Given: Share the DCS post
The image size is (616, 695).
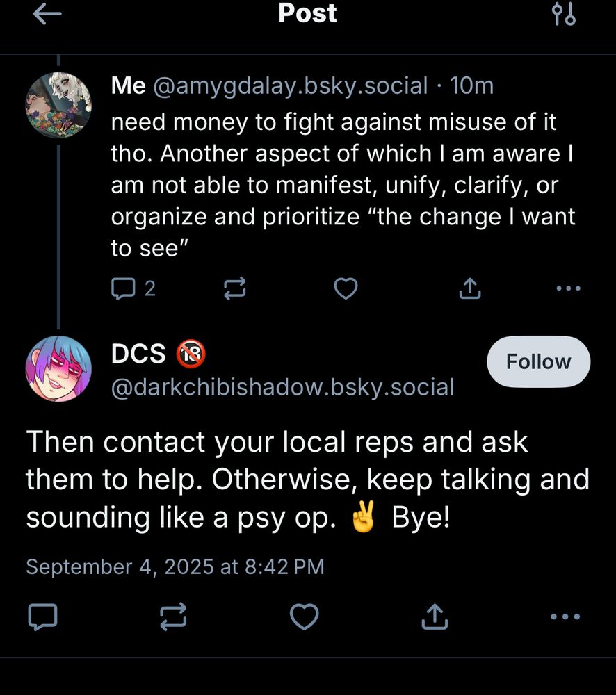Looking at the screenshot, I should point(433,616).
